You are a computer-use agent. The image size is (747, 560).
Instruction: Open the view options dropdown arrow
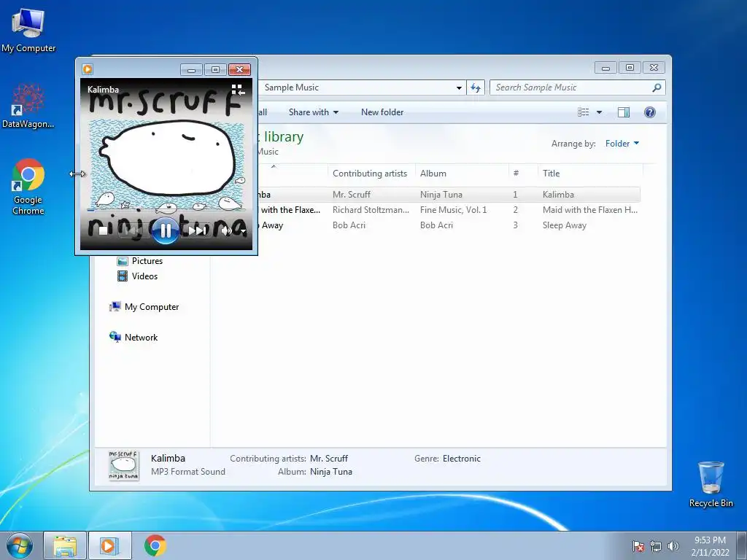pos(600,112)
